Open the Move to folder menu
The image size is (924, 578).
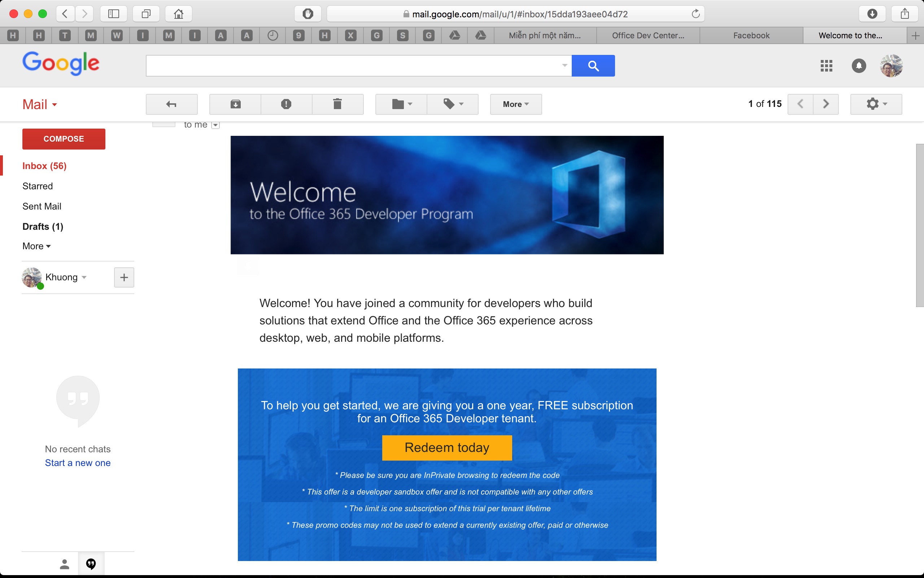pyautogui.click(x=401, y=104)
